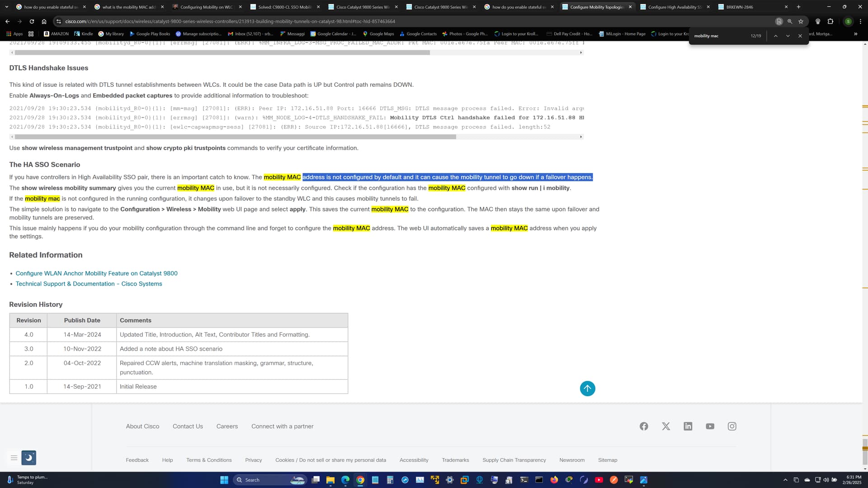
Task: Open the Feedback footer link
Action: pyautogui.click(x=137, y=460)
